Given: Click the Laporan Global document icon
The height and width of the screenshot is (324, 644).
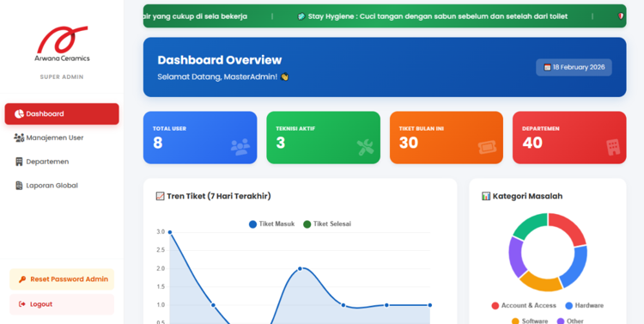Looking at the screenshot, I should click(19, 186).
